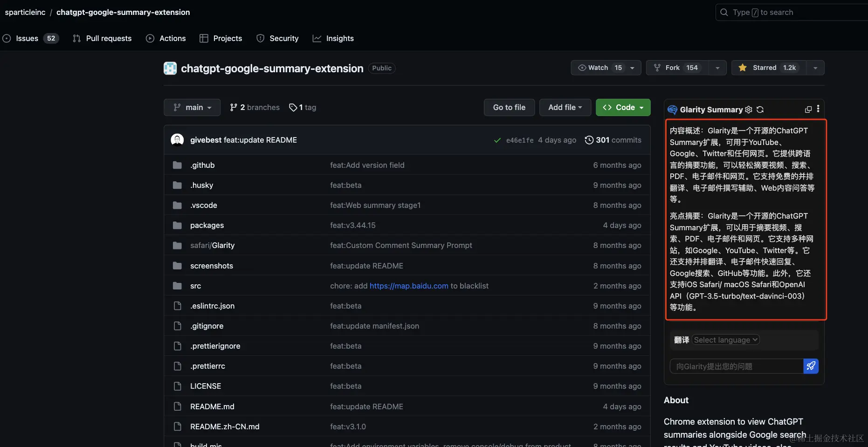Refresh the Glarity summary
Screen dimensions: 868x447
(760, 110)
